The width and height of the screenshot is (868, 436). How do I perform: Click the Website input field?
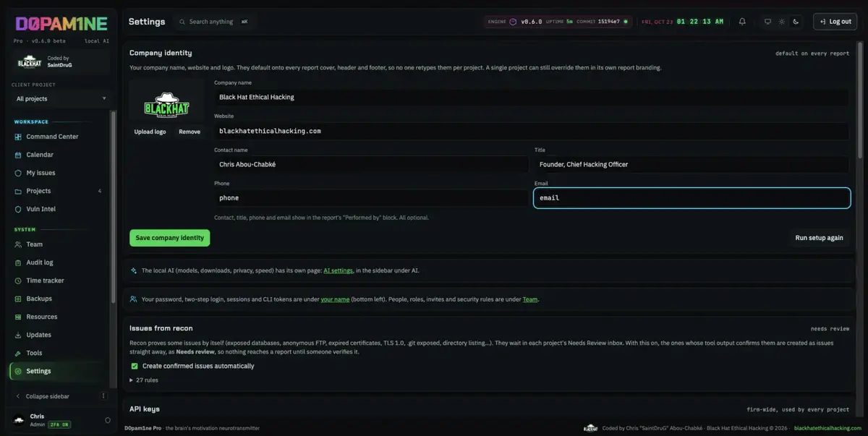coord(532,131)
